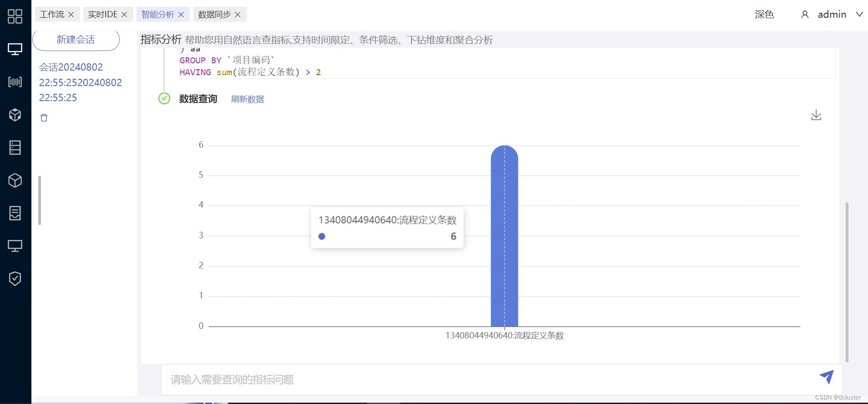
Task: Click the HAVING sum code line
Action: 250,72
